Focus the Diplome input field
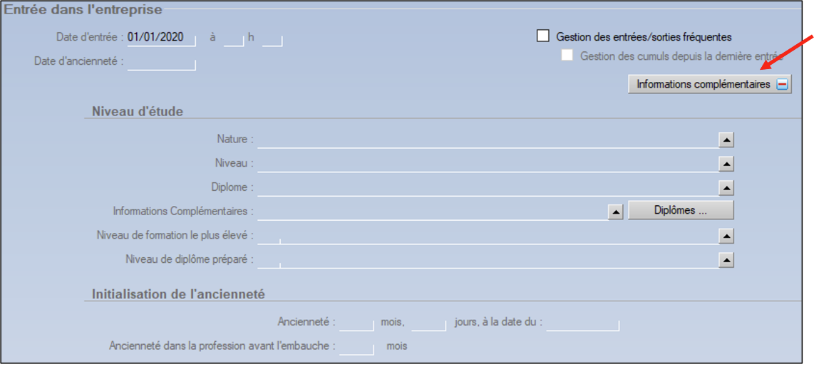The height and width of the screenshot is (369, 815). pos(488,188)
